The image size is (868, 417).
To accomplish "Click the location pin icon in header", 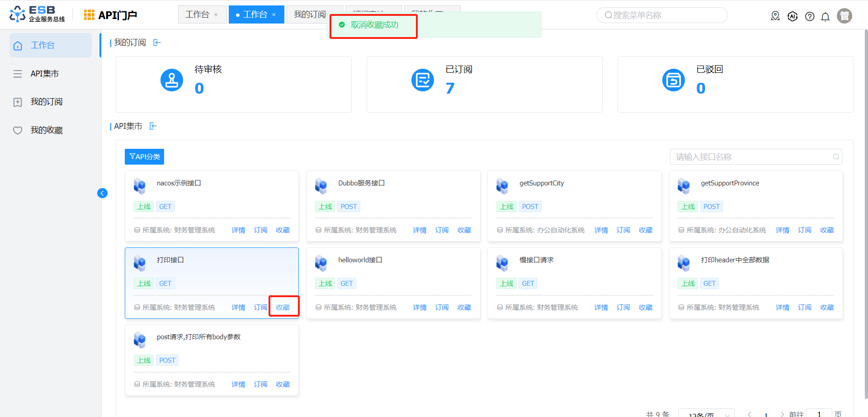I will pyautogui.click(x=775, y=16).
